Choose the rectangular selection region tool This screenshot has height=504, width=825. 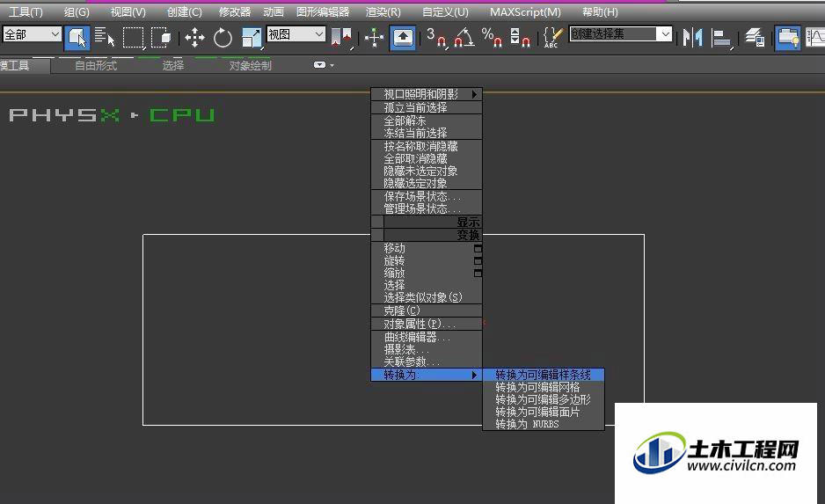(x=134, y=38)
